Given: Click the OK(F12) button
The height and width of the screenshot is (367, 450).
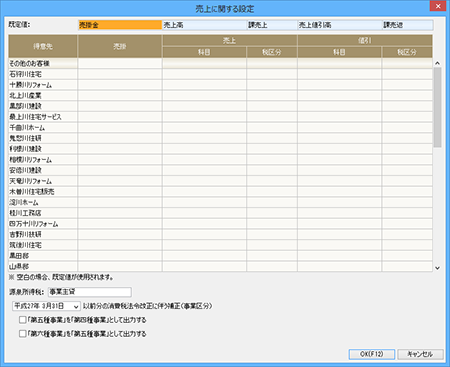Looking at the screenshot, I should click(372, 354).
